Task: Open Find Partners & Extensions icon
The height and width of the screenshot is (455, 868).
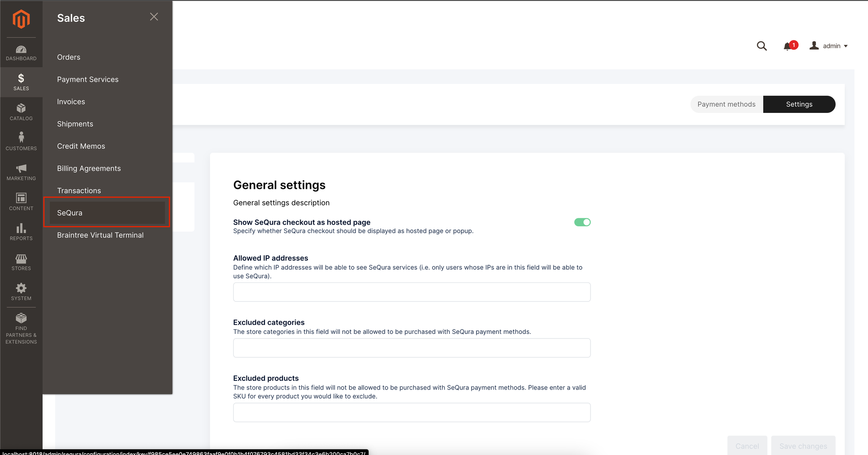Action: point(21,318)
